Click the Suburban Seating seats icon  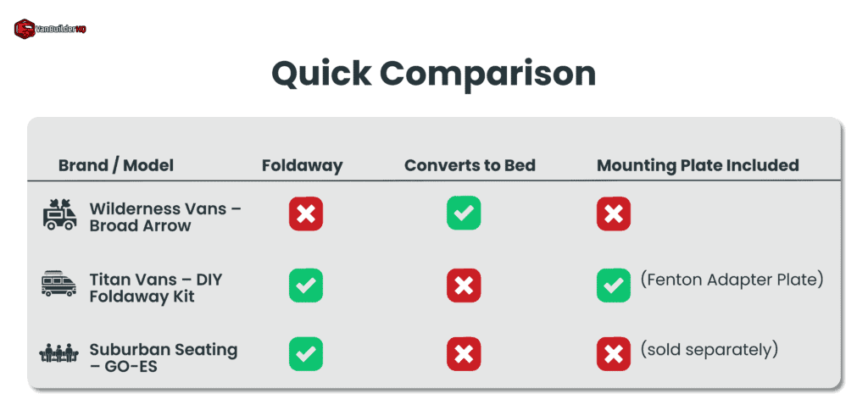[x=59, y=355]
